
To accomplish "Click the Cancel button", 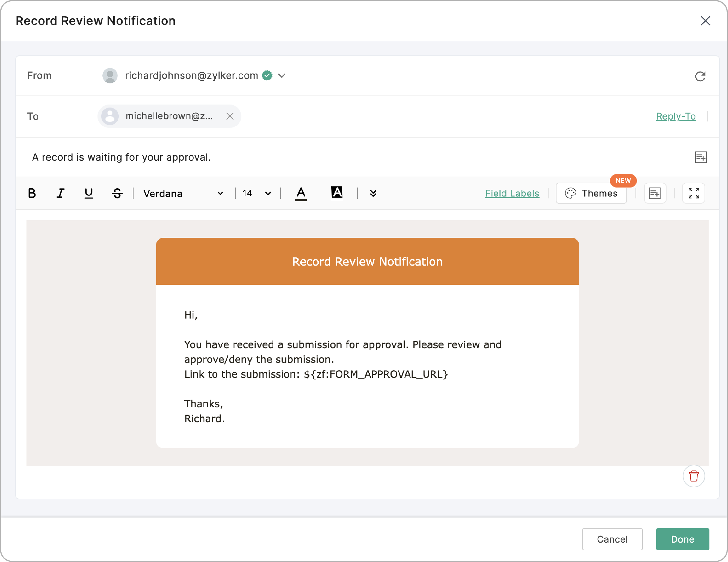I will [612, 539].
